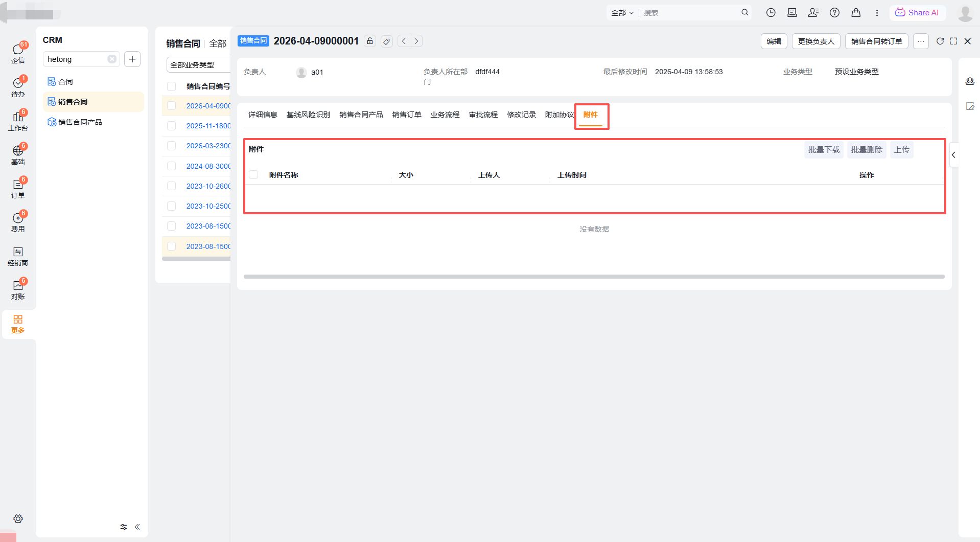Open settings gear at sidebar bottom
Screen dimensions: 980x542
(18, 518)
